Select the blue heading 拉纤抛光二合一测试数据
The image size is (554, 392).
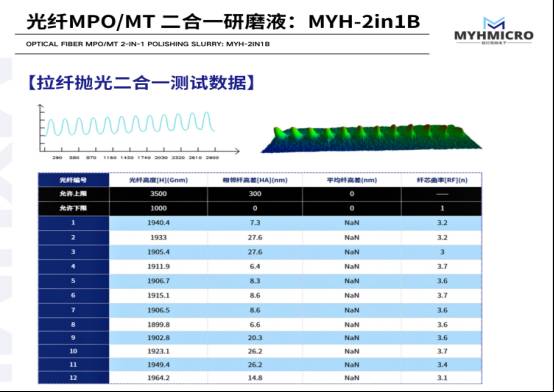point(141,83)
